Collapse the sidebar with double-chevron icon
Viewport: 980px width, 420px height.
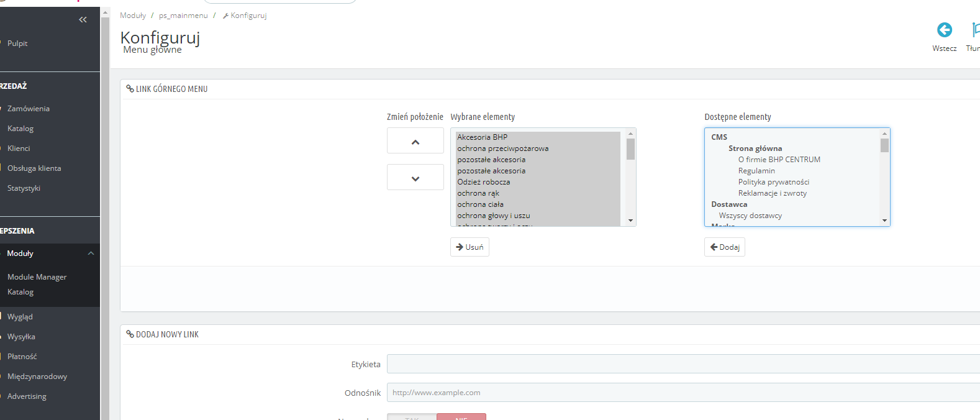(x=83, y=20)
